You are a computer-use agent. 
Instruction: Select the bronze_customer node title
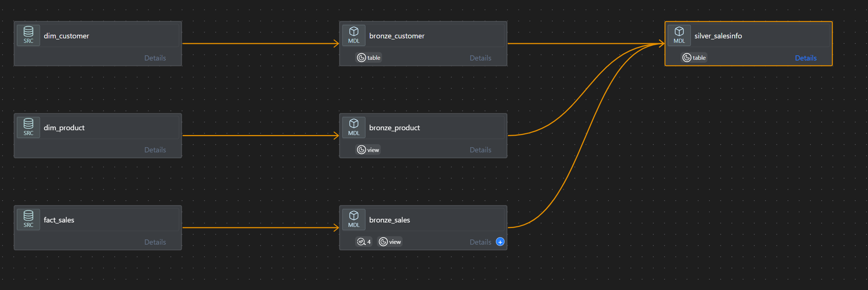click(397, 36)
